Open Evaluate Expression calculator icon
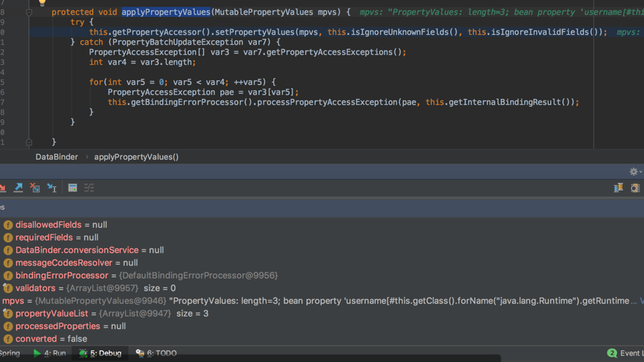The width and height of the screenshot is (644, 362). 72,188
